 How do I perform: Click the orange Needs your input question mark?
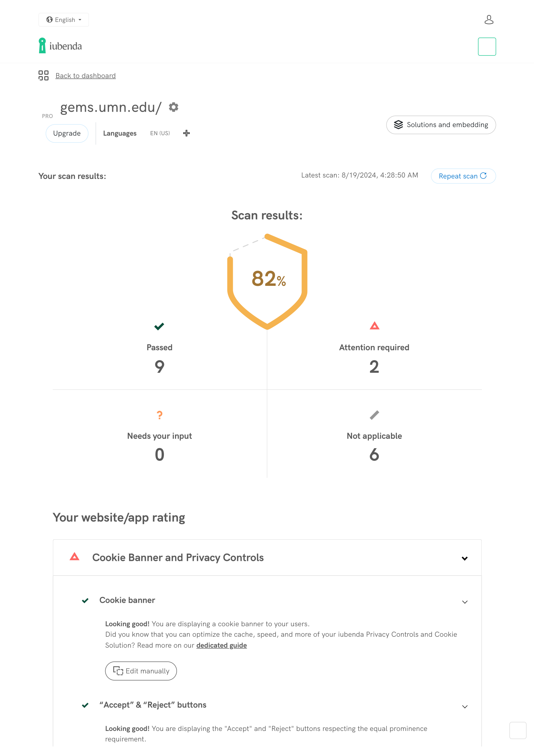point(160,415)
